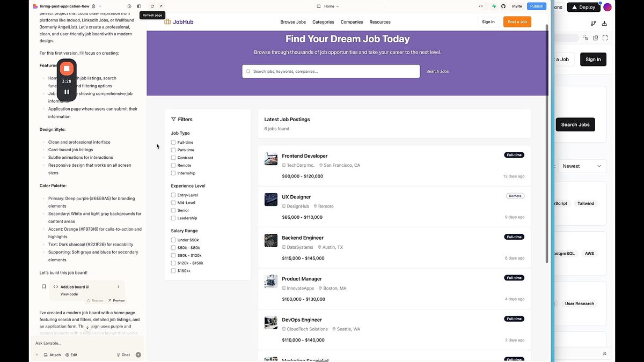Check the $150k+ salary filter

[173, 271]
